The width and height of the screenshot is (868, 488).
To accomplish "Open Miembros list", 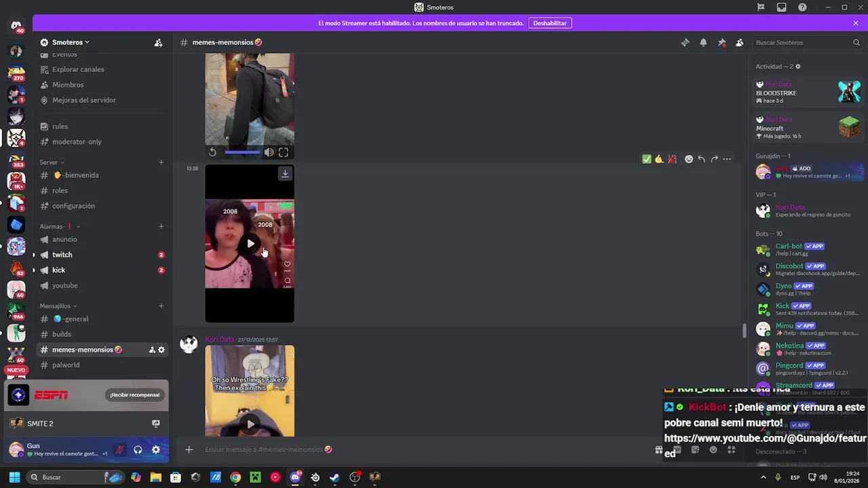I will click(x=68, y=85).
